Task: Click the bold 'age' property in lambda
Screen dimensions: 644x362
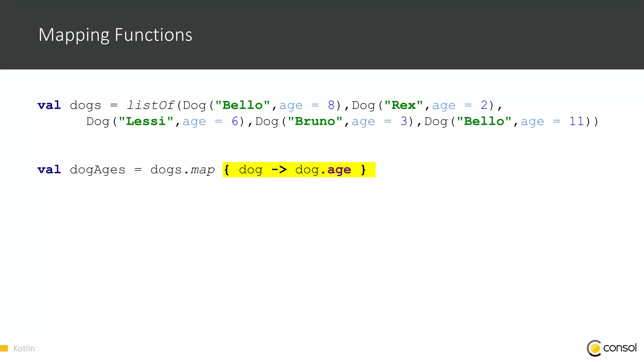Action: [x=339, y=170]
